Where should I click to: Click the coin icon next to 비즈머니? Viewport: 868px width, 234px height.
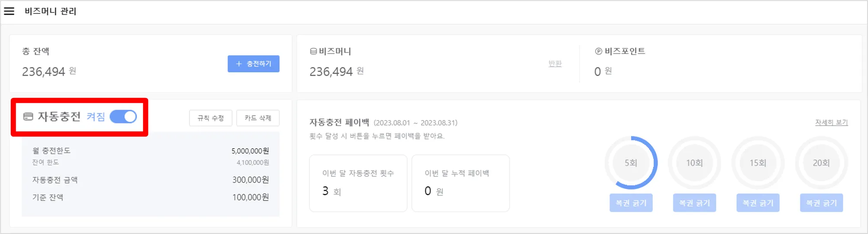(313, 52)
